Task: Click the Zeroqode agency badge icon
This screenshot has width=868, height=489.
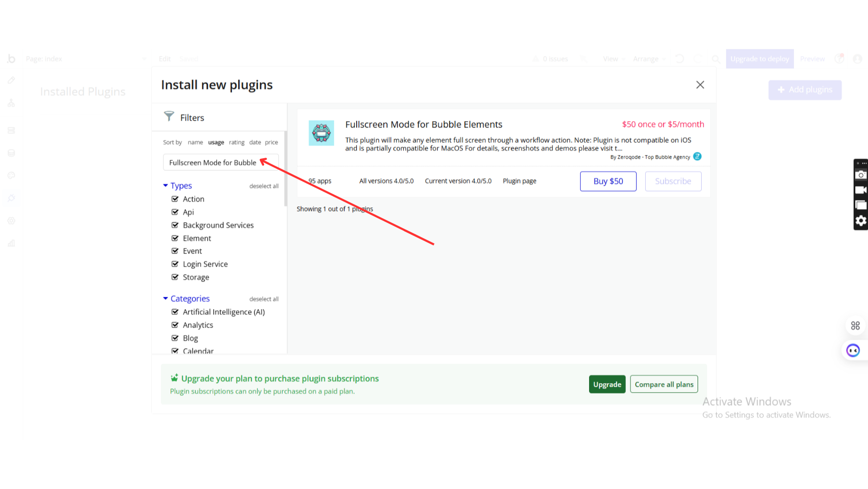Action: tap(697, 157)
